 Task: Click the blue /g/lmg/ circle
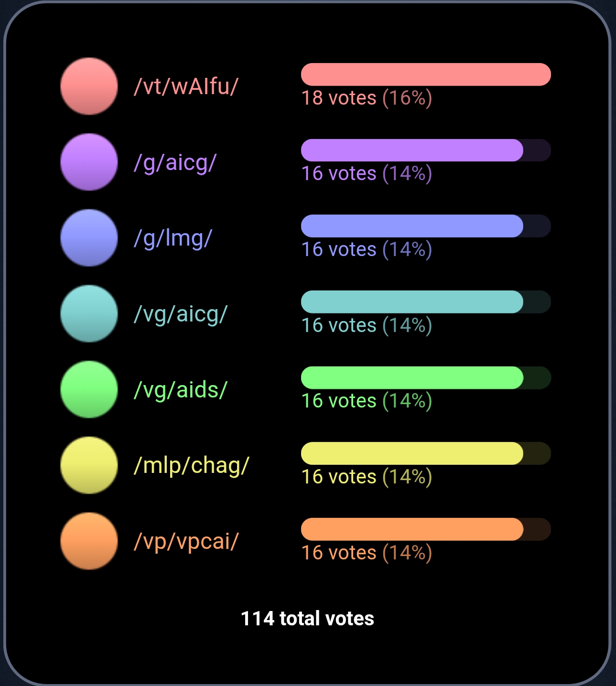click(x=89, y=238)
